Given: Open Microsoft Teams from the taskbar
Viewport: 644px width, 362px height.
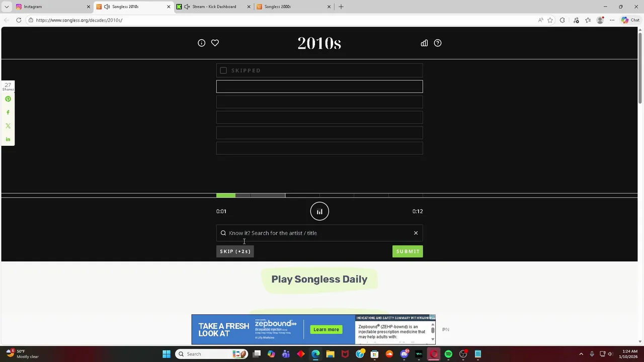Looking at the screenshot, I should point(286,354).
